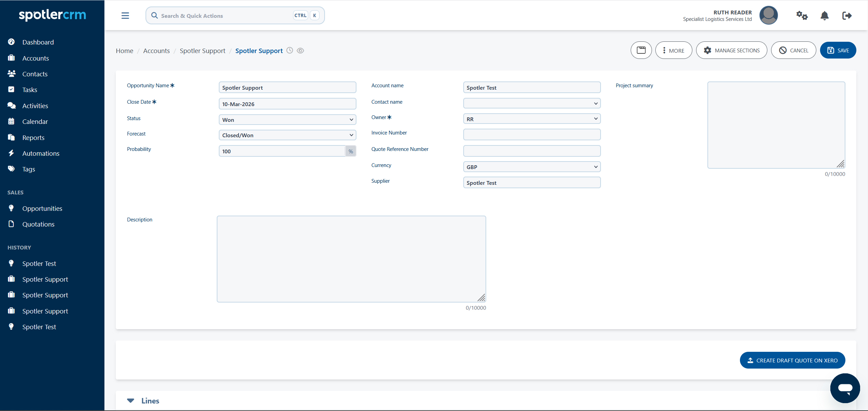Open first Spotler Support history entry

pos(45,279)
